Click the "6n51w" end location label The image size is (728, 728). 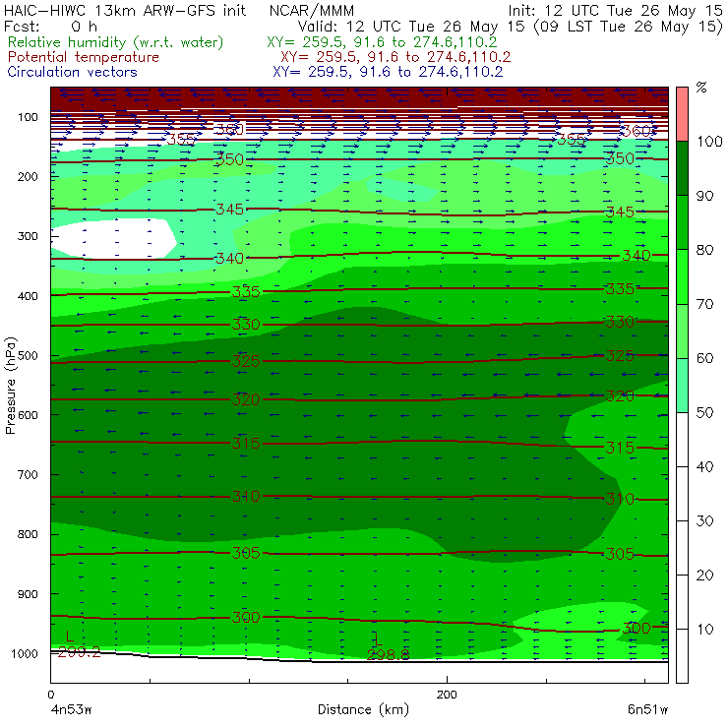[x=647, y=710]
